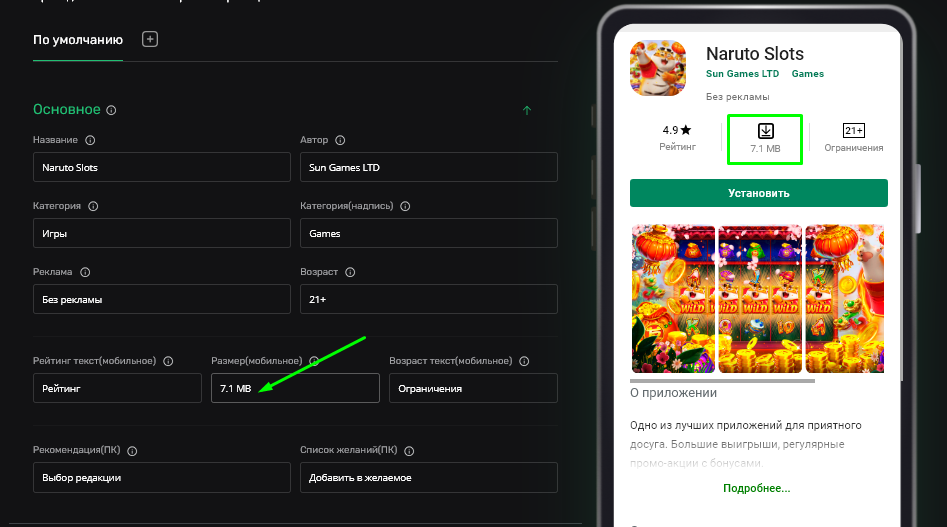
Task: Click the Naruto Slots app icon
Action: click(658, 68)
